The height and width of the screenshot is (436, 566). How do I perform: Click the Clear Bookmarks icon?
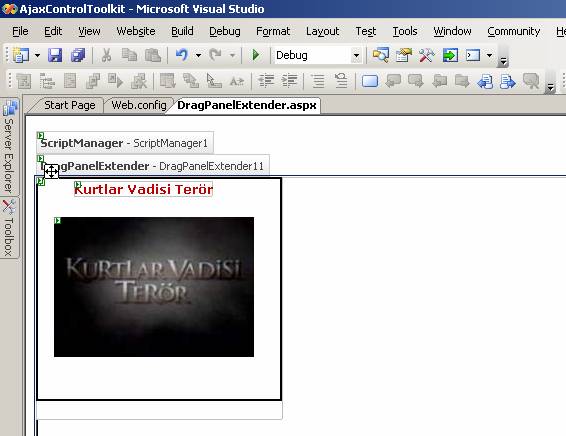pos(531,81)
